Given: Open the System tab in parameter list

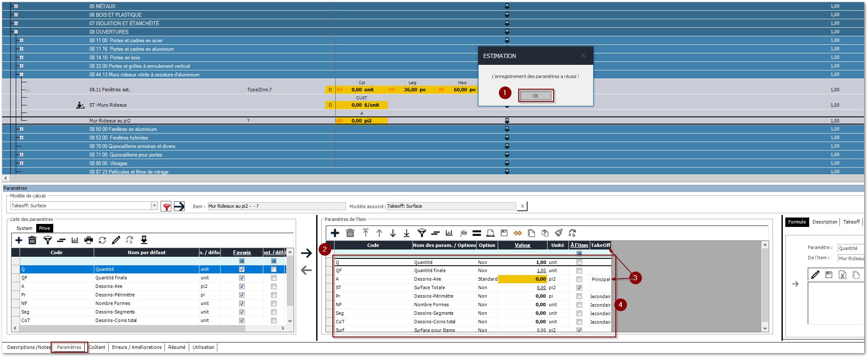Looking at the screenshot, I should [x=24, y=229].
